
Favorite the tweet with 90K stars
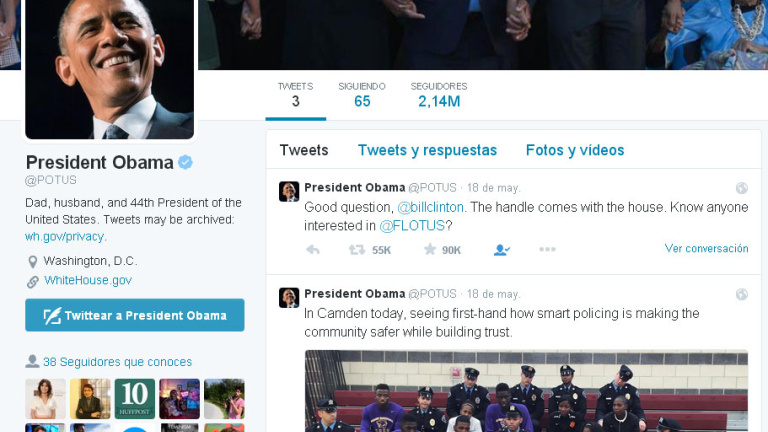tap(430, 249)
